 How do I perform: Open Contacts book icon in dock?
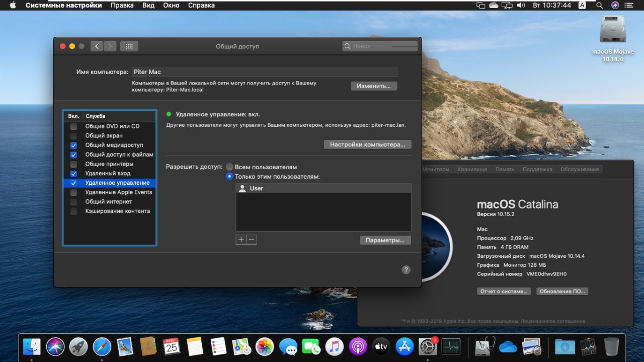(148, 346)
